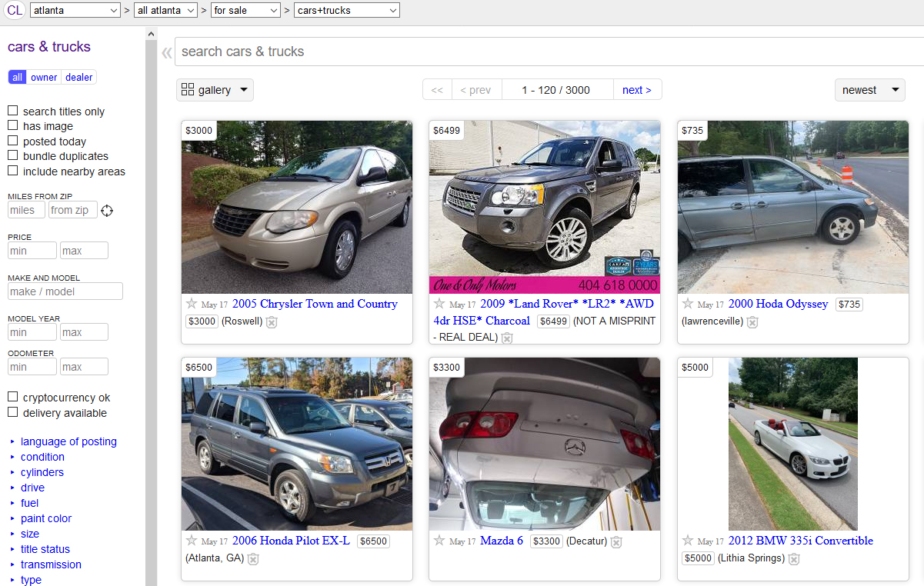Hide the Mazda 6 listing
Viewport: 924px width, 586px height.
[616, 542]
